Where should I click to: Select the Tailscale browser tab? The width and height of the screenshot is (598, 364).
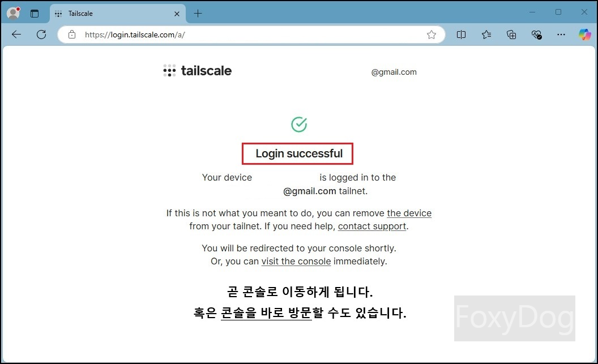[117, 14]
